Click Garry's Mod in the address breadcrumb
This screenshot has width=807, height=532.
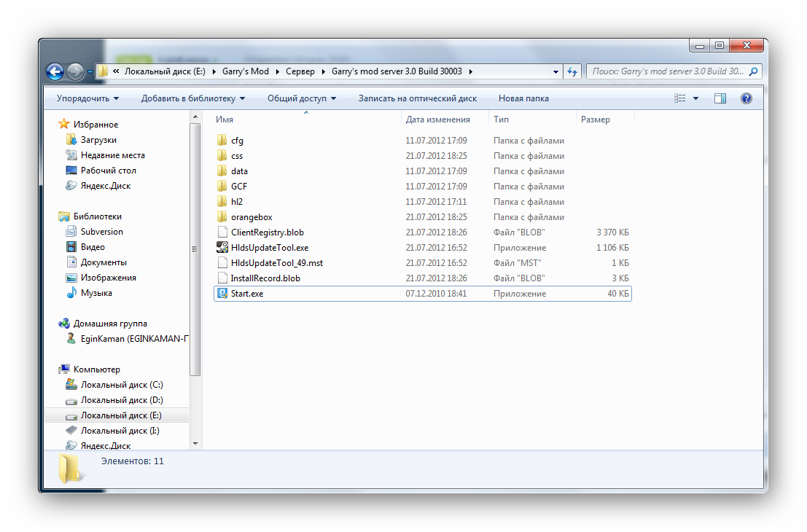click(x=246, y=71)
